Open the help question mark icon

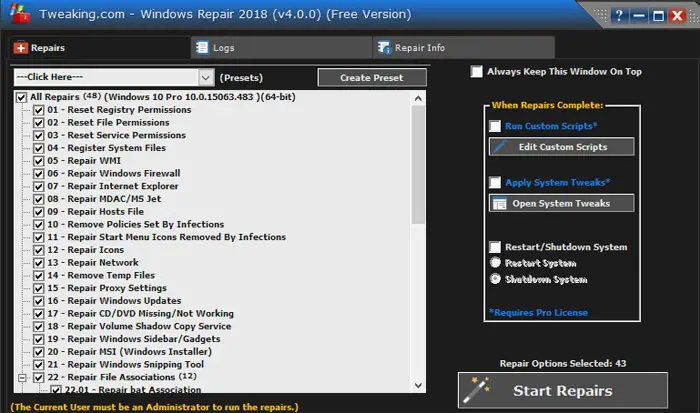(619, 16)
